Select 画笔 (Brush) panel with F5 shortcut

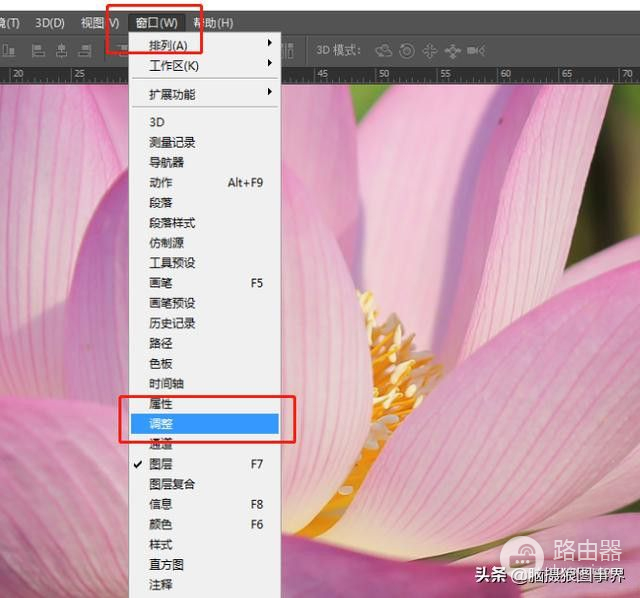[x=161, y=283]
